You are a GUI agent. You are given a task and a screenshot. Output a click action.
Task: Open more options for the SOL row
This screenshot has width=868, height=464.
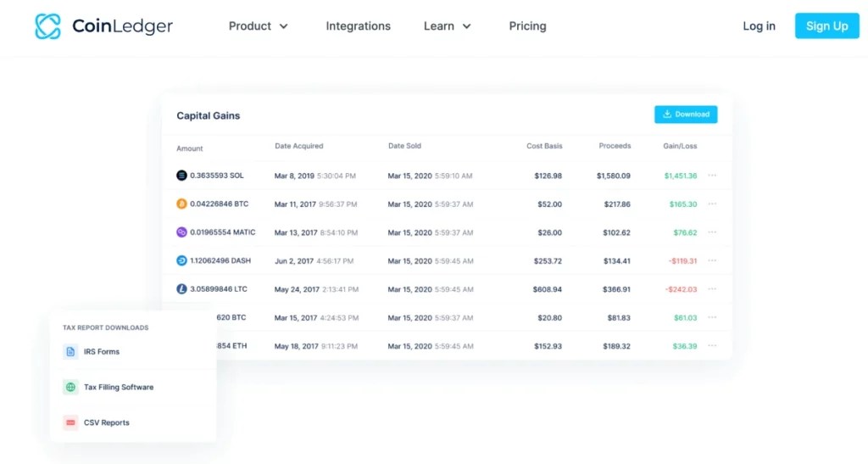712,176
